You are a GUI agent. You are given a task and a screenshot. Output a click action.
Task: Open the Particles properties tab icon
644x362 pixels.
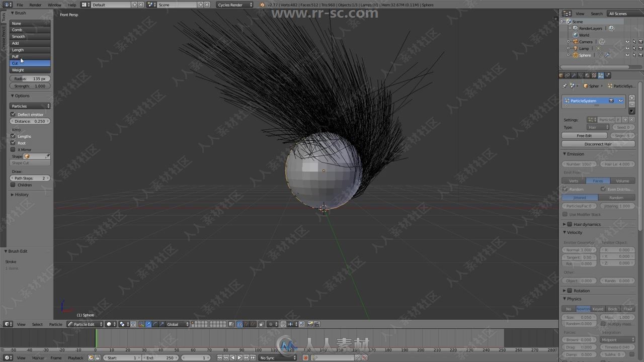[601, 75]
